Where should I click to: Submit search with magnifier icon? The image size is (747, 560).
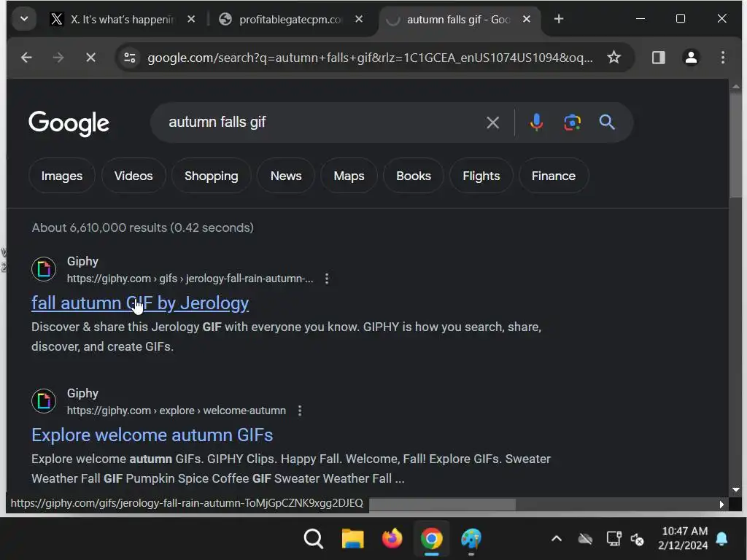(606, 122)
